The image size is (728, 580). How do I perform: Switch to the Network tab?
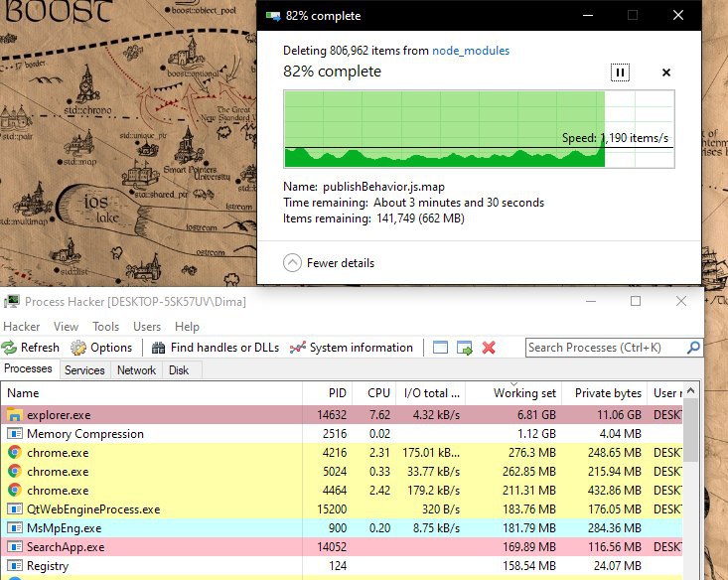(136, 370)
